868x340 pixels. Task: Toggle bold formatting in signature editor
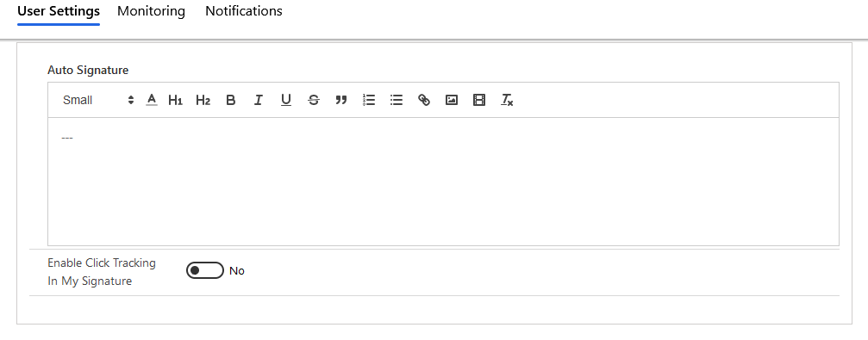click(231, 100)
